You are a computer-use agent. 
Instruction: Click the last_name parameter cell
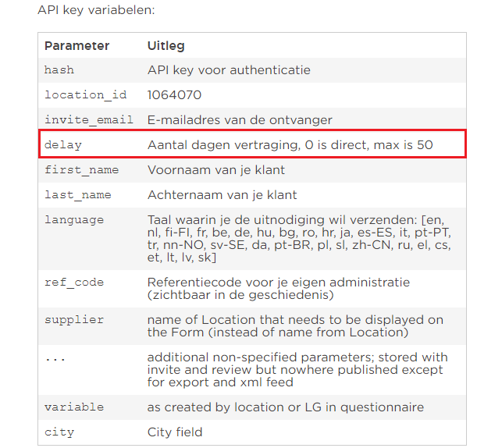[78, 194]
